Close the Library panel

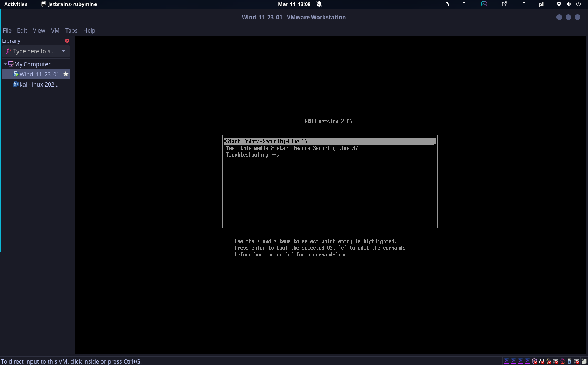(67, 41)
